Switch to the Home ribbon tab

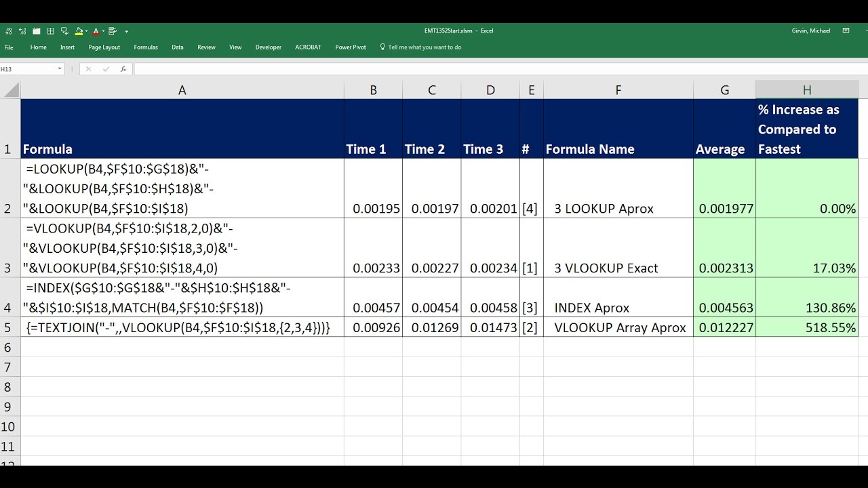tap(39, 47)
